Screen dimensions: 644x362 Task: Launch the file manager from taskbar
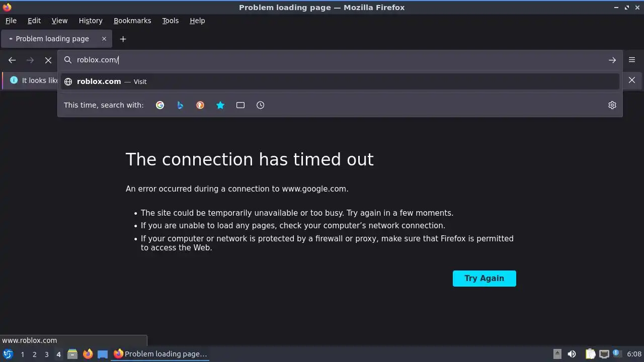coord(72,354)
